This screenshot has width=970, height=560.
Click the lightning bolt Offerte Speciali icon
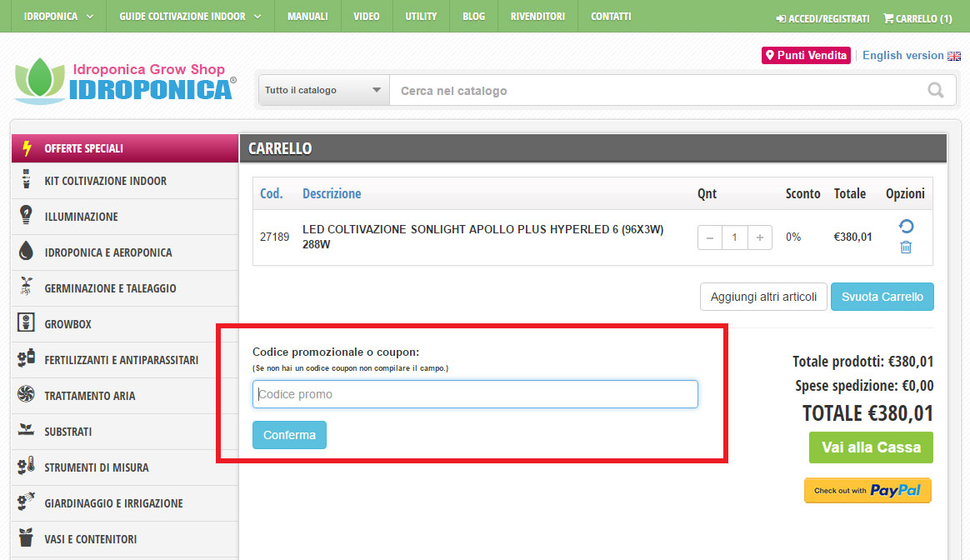pos(27,148)
